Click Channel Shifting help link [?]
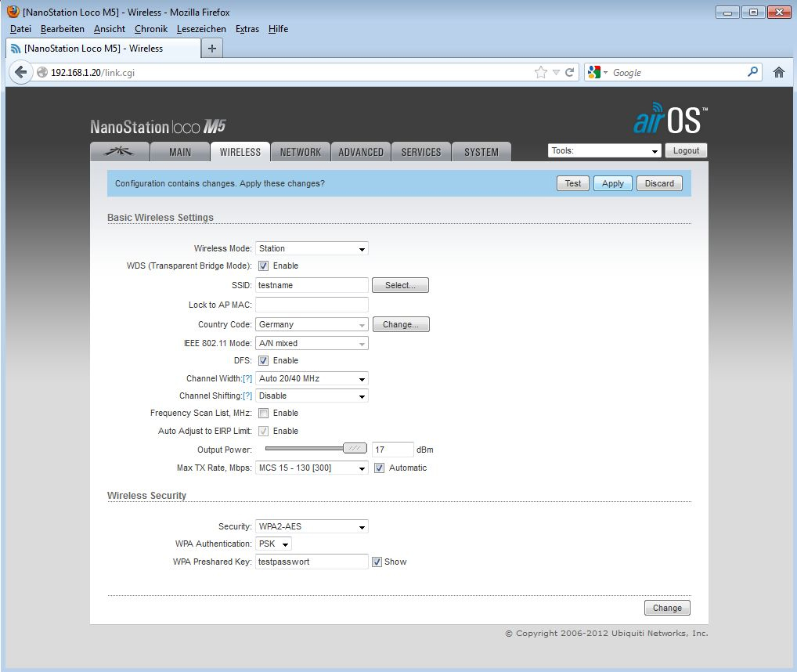797x672 pixels. pos(247,396)
